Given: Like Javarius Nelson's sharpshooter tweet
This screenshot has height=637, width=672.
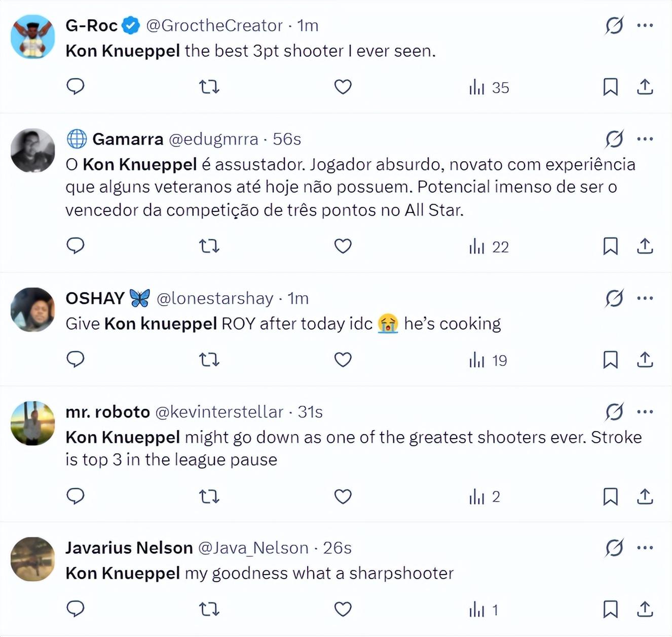Looking at the screenshot, I should tap(343, 609).
